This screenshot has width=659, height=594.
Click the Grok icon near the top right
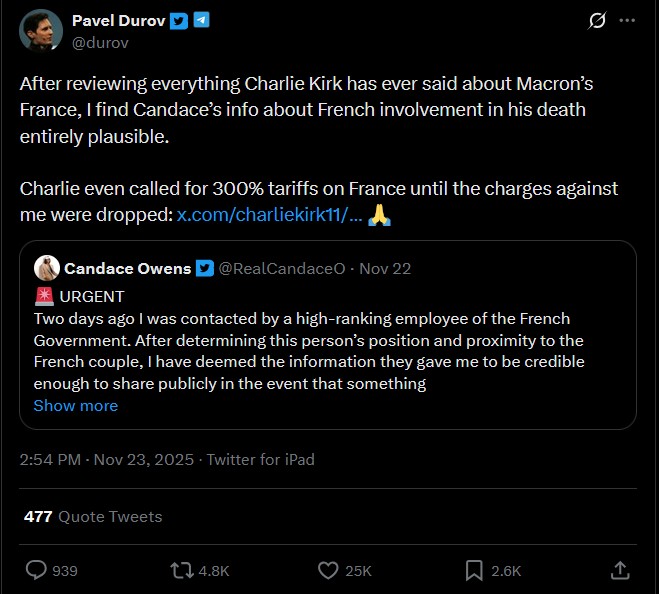(x=597, y=21)
